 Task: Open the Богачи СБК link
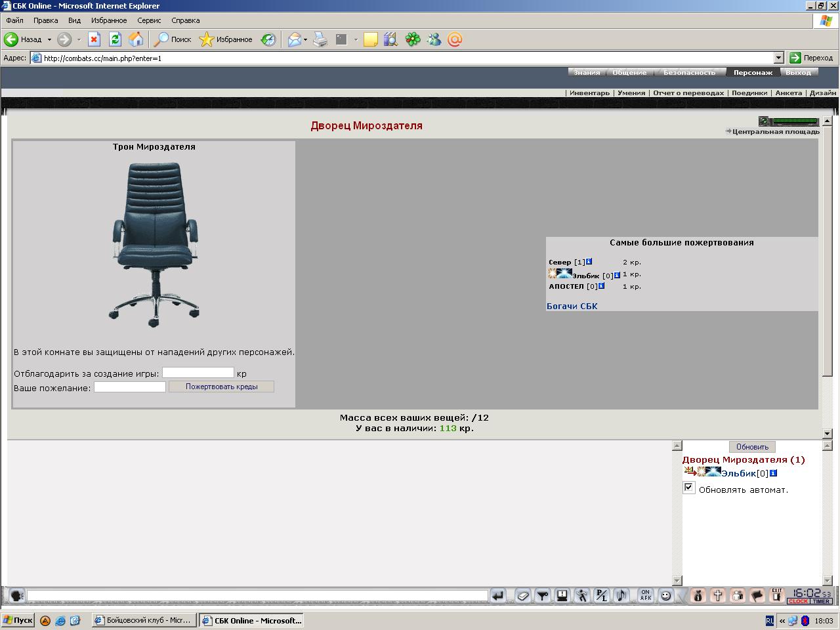click(x=572, y=306)
